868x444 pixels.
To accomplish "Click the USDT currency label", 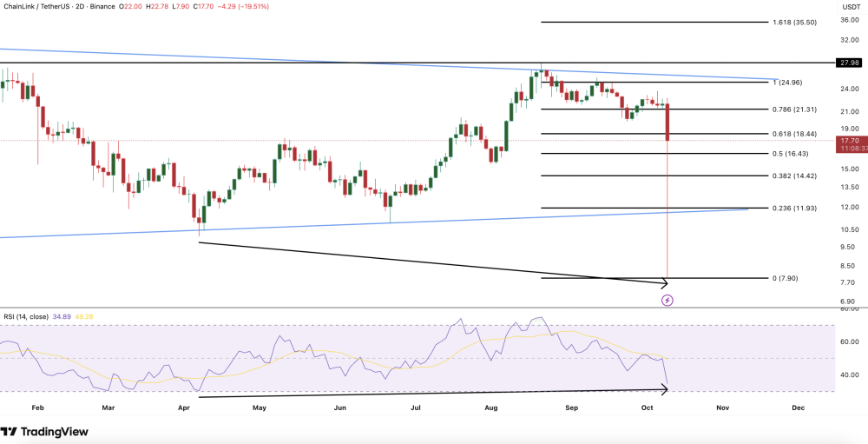I will point(850,7).
